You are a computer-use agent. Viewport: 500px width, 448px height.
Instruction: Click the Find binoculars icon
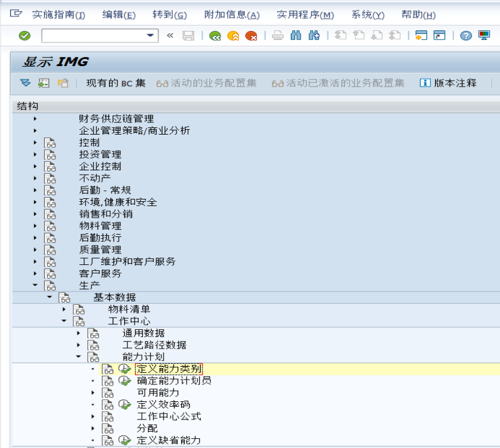point(295,36)
